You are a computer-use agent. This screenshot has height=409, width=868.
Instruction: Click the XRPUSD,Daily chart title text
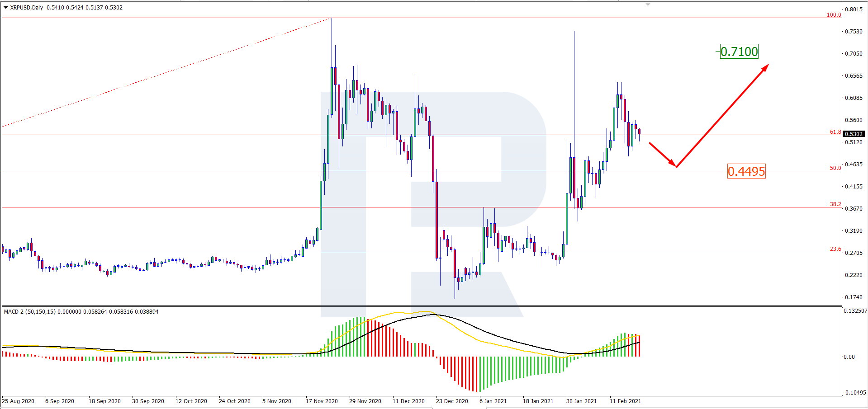coord(27,8)
